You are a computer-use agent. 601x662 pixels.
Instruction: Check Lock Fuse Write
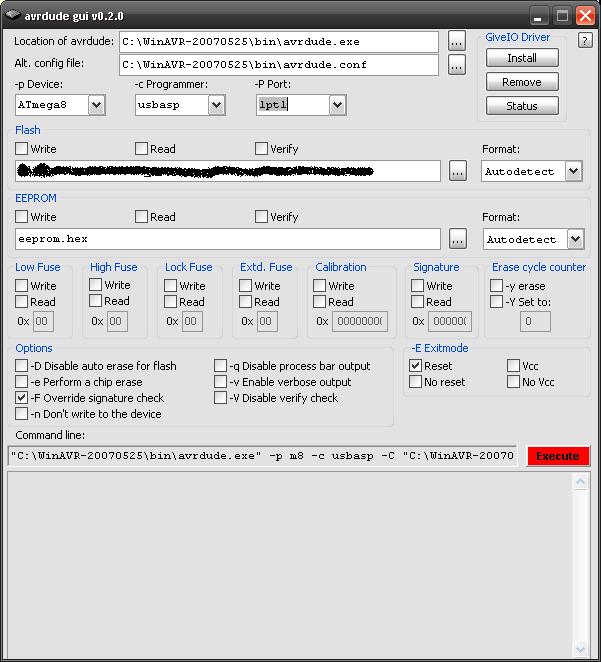pyautogui.click(x=171, y=286)
